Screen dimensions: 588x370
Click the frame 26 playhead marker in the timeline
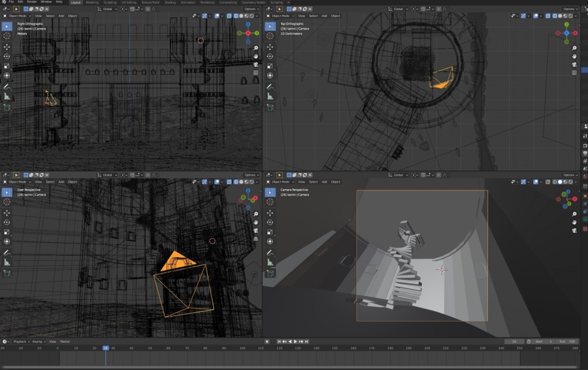tap(105, 348)
